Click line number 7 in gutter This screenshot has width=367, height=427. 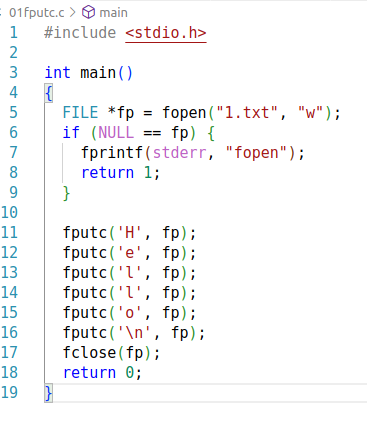14,153
